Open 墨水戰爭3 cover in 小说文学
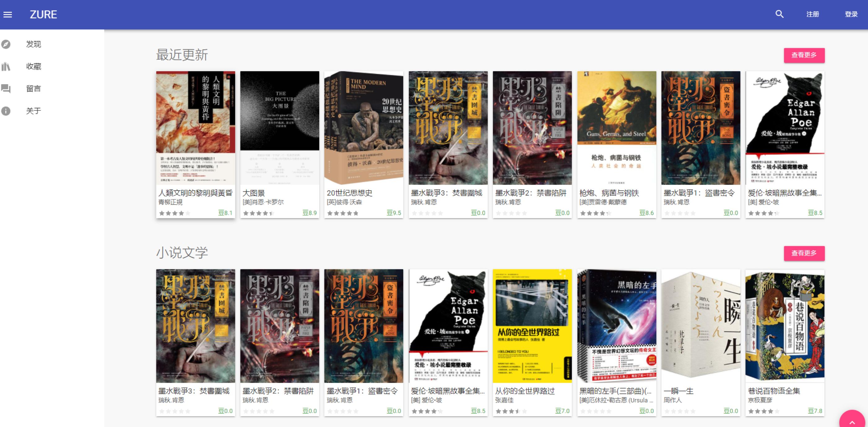Image resolution: width=868 pixels, height=427 pixels. click(195, 326)
